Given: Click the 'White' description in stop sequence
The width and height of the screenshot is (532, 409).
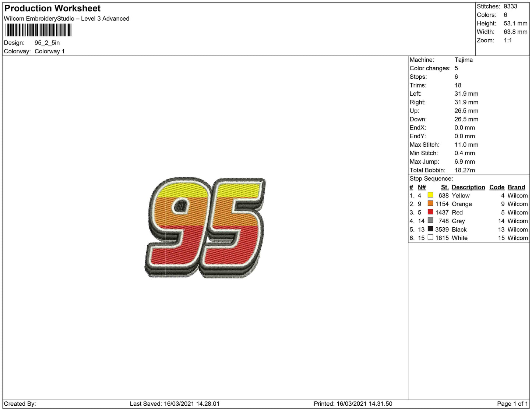Looking at the screenshot, I should click(459, 238).
